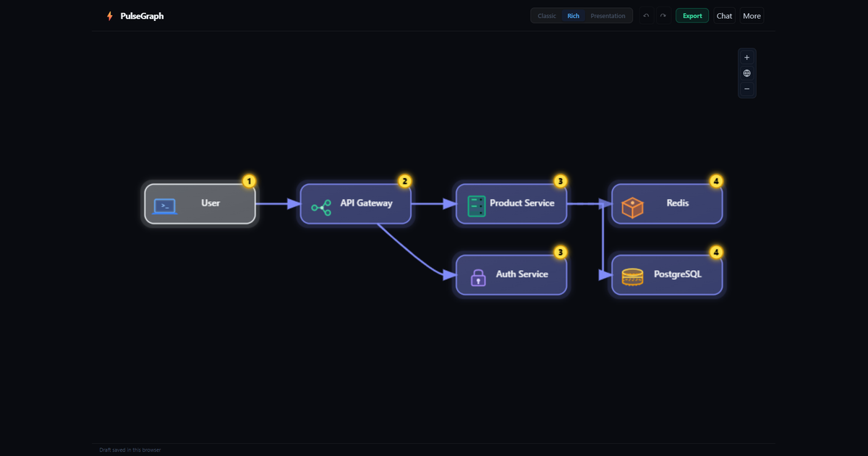Click the orange cube icon in Redis node
The image size is (868, 456).
[x=632, y=208]
